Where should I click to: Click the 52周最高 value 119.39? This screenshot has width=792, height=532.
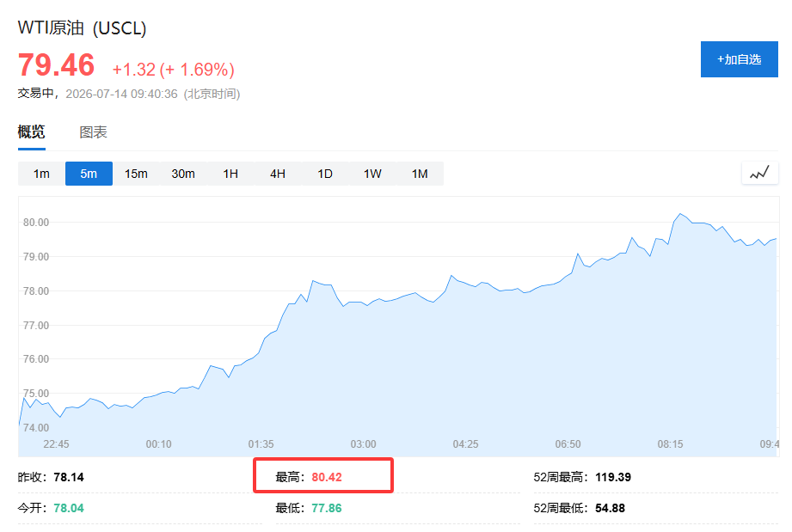pos(612,477)
